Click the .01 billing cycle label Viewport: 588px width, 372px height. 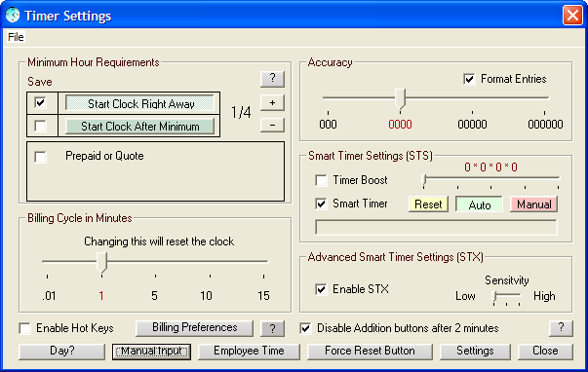click(x=49, y=296)
